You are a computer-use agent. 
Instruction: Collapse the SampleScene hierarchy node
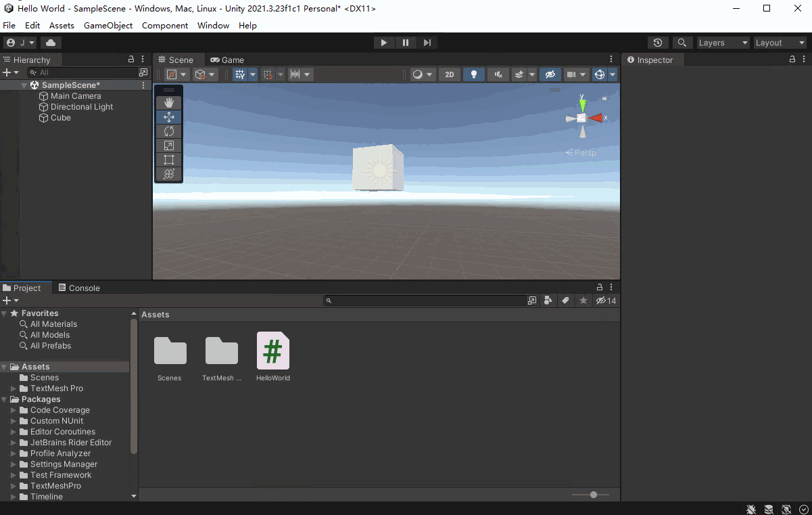(24, 85)
